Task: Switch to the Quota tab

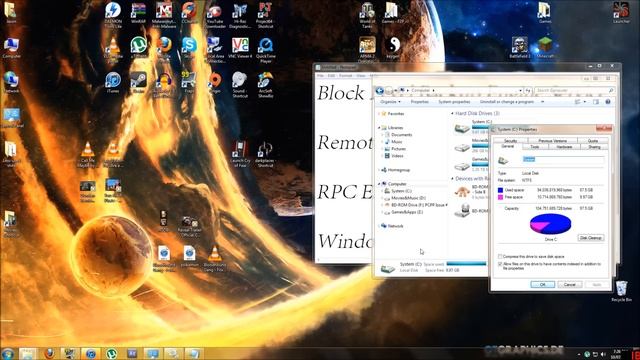Action: coord(593,140)
